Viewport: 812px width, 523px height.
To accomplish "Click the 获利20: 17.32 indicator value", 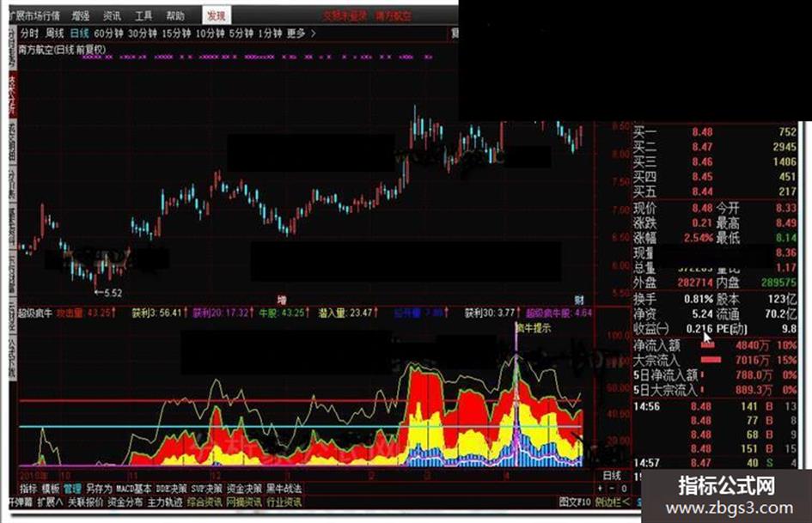I will click(223, 313).
